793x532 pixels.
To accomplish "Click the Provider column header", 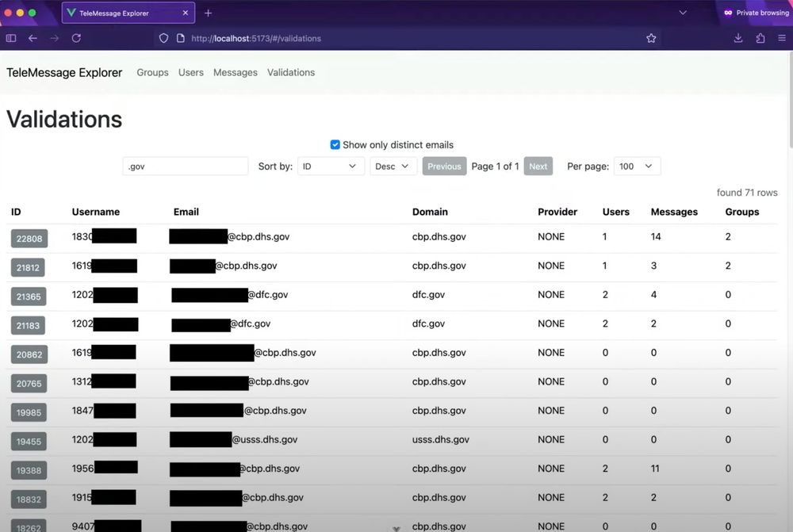I will pos(557,212).
